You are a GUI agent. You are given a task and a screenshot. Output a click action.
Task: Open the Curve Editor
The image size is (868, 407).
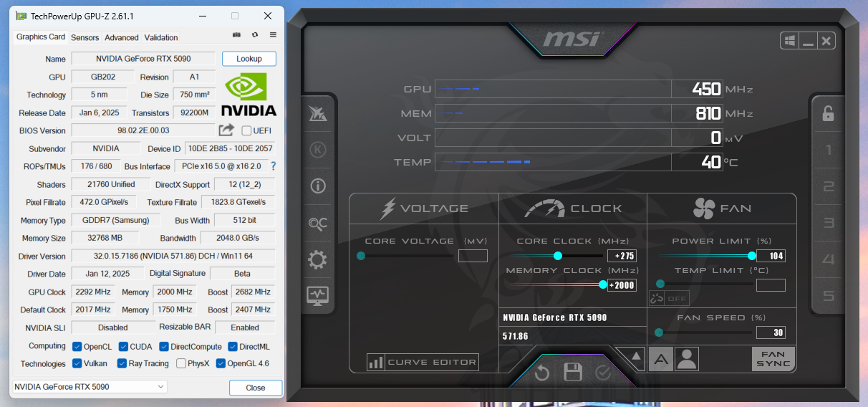(423, 362)
